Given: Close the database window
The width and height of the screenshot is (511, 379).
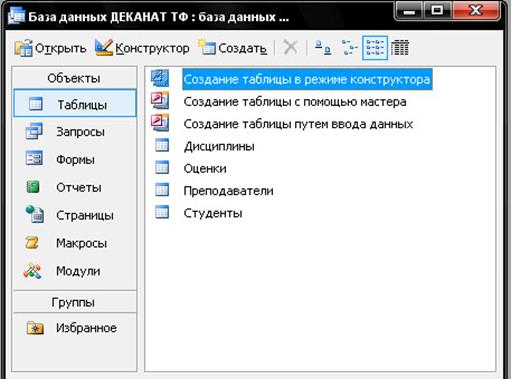Looking at the screenshot, I should click(476, 12).
